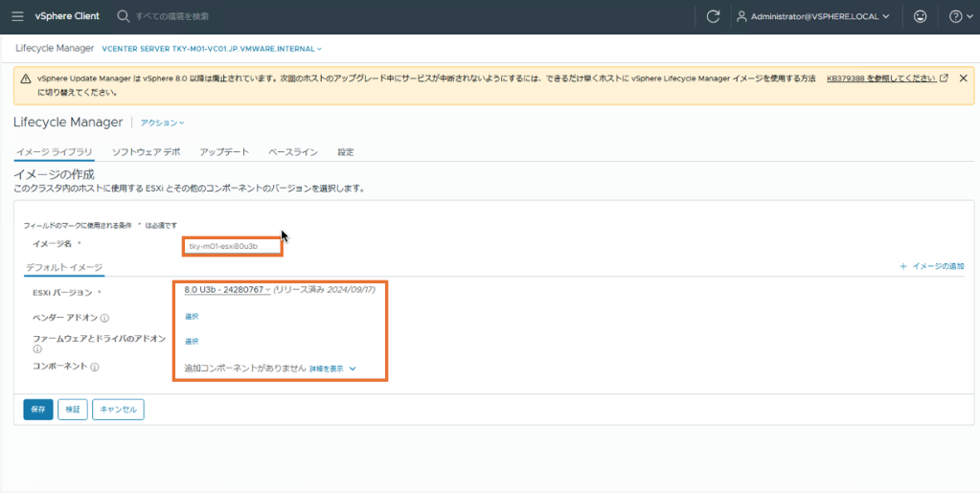Click the warning triangle icon in banner

pyautogui.click(x=25, y=78)
